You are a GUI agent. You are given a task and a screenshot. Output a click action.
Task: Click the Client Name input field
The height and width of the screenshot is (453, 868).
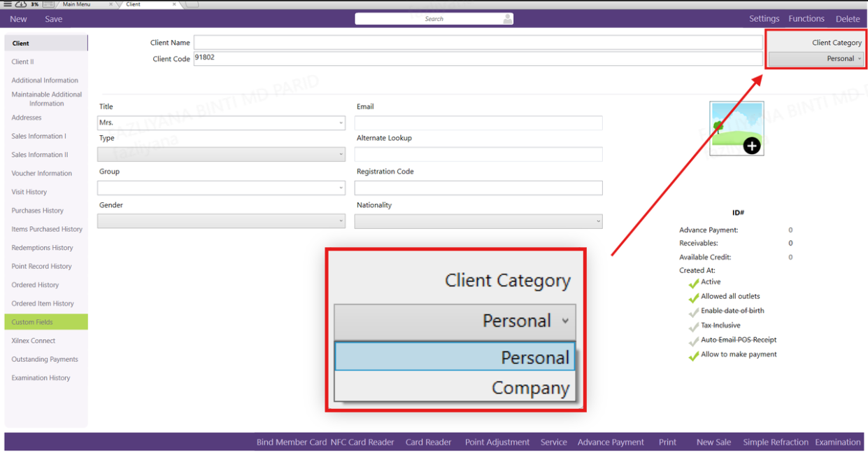click(478, 43)
